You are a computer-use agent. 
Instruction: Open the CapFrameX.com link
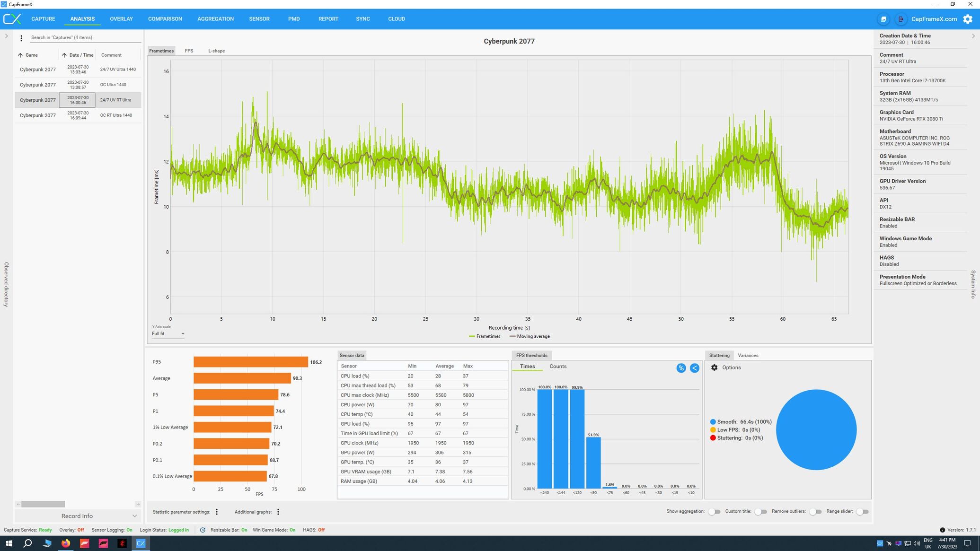934,19
